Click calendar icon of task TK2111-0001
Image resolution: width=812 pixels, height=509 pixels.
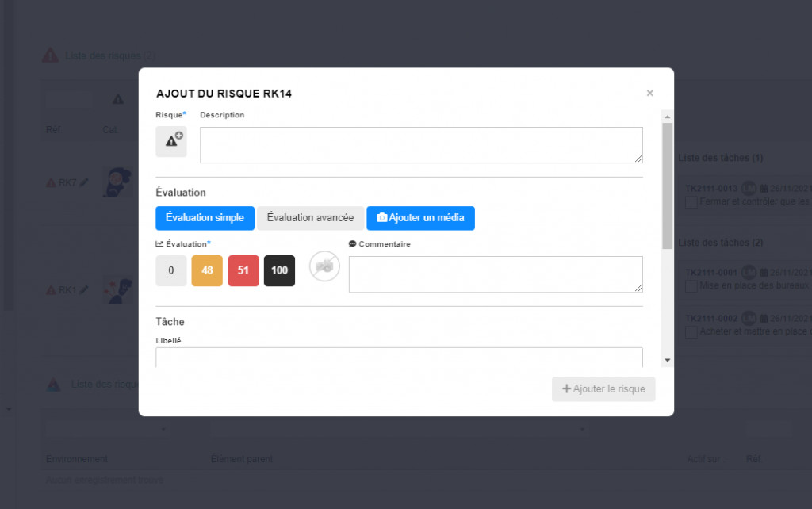[x=764, y=273]
